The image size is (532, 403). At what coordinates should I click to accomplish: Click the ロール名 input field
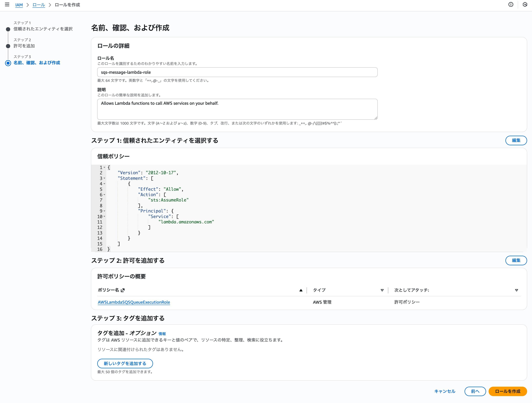tap(237, 72)
